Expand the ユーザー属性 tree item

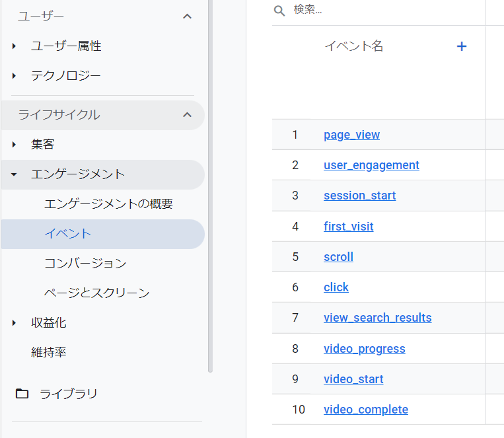point(14,46)
